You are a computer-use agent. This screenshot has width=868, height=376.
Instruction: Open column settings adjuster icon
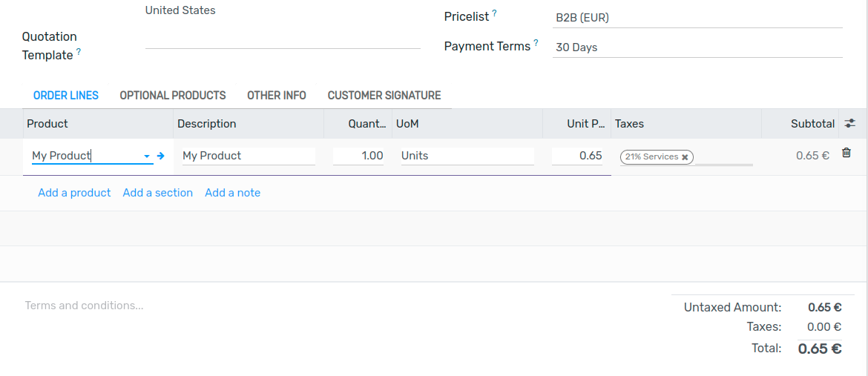[849, 124]
